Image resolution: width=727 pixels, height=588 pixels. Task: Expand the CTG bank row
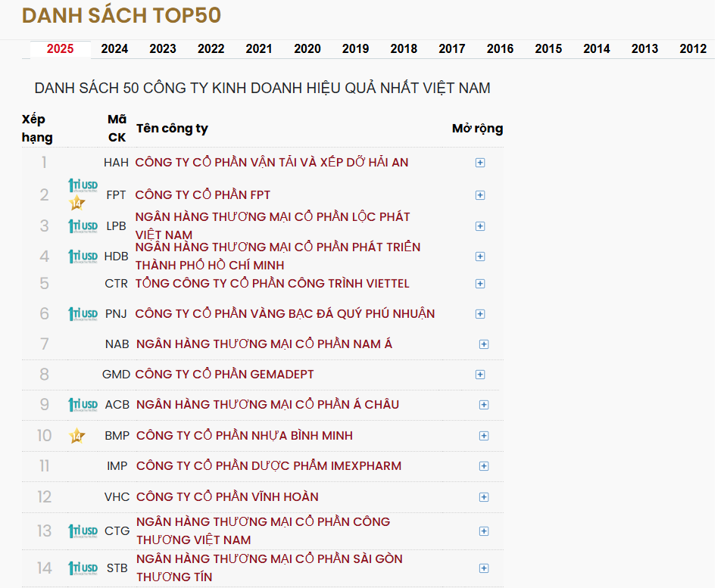484,531
